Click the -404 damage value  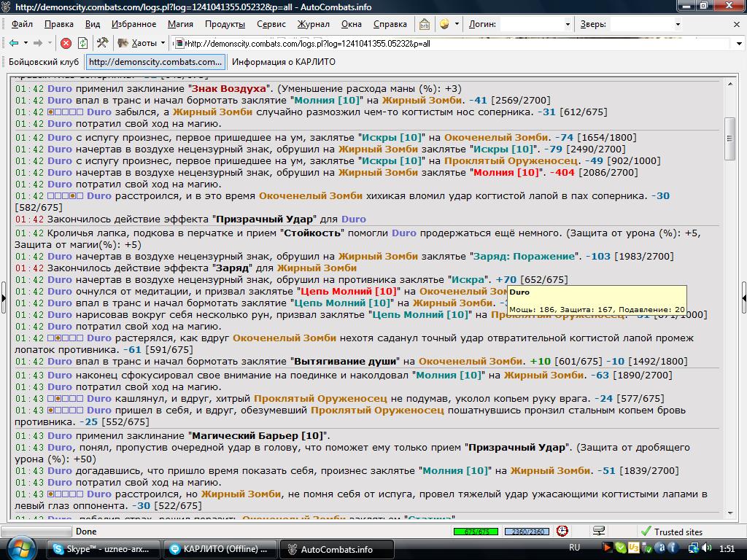pos(562,172)
